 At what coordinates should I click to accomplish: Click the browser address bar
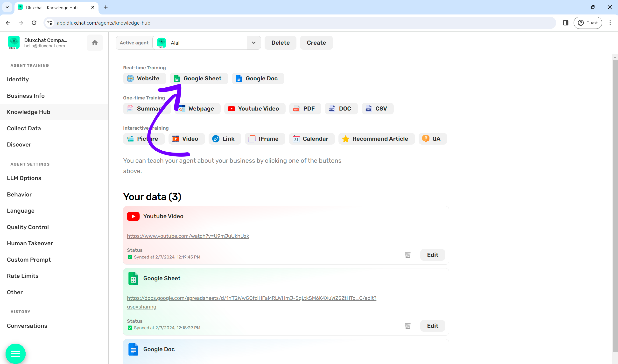[x=294, y=23]
